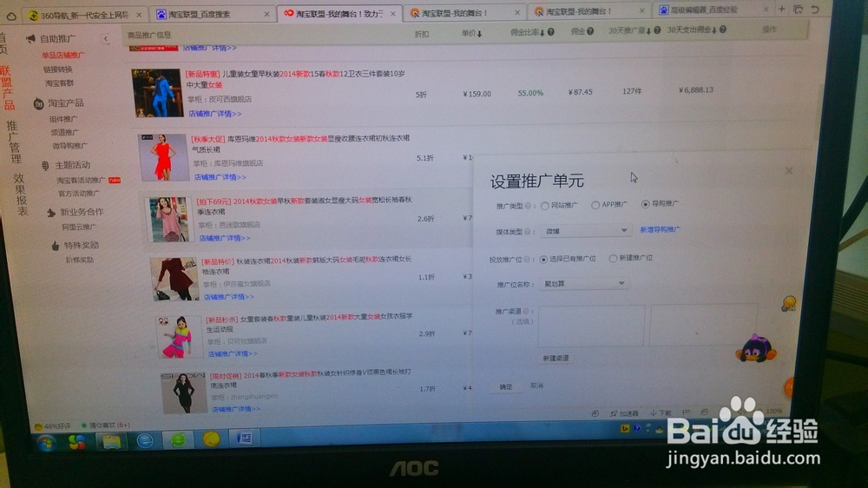868x488 pixels.
Task: Close the 360导航 tab
Action: click(x=138, y=15)
